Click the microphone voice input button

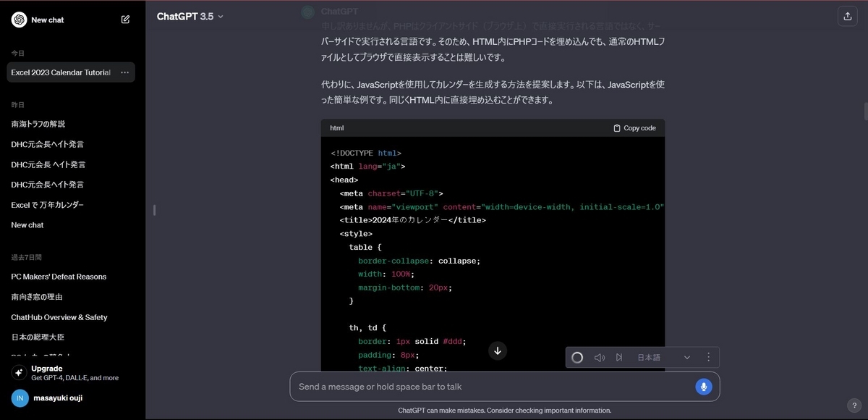pyautogui.click(x=704, y=387)
